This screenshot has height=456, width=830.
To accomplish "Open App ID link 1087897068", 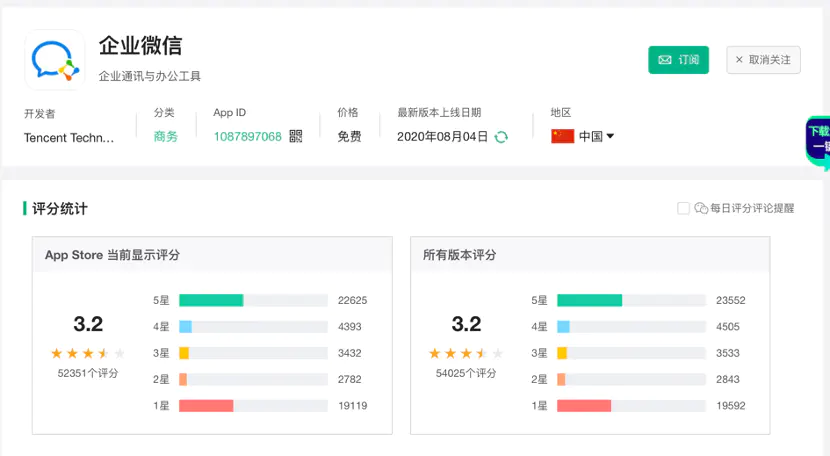I will pyautogui.click(x=248, y=137).
